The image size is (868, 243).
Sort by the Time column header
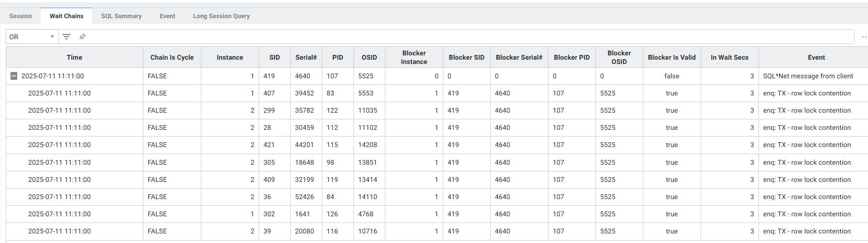tap(75, 57)
